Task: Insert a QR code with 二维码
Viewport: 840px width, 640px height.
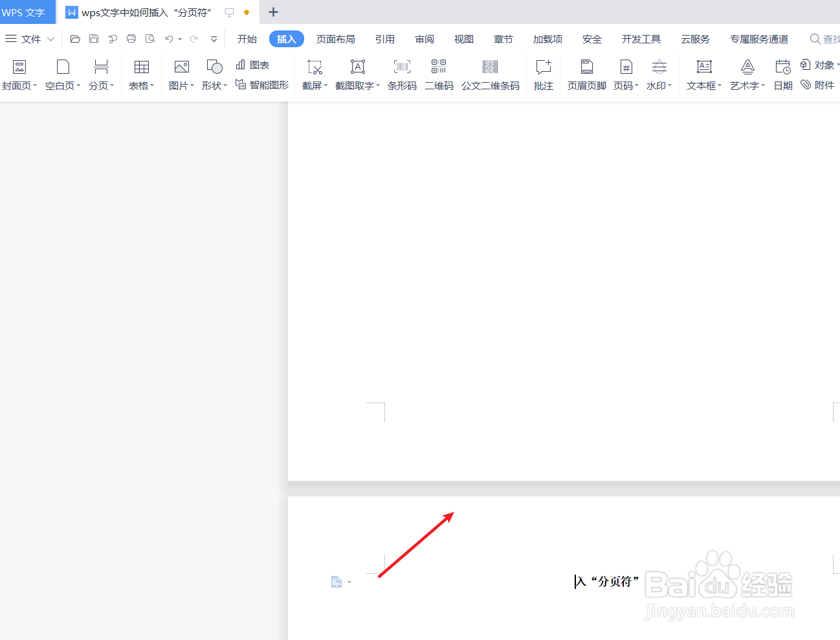Action: (439, 75)
